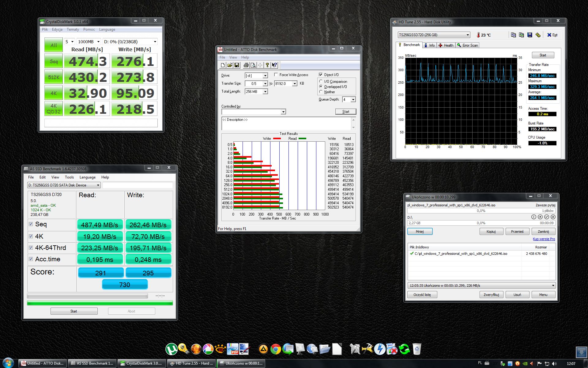Image resolution: width=588 pixels, height=368 pixels.
Task: Select the I/O Comparison radio option
Action: pos(321,81)
